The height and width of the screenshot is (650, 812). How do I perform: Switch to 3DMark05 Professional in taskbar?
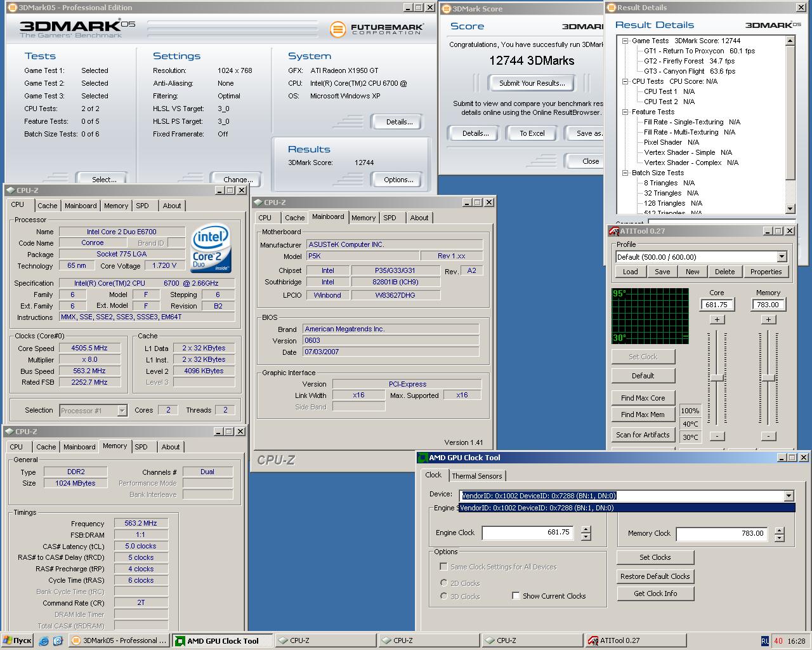point(119,641)
